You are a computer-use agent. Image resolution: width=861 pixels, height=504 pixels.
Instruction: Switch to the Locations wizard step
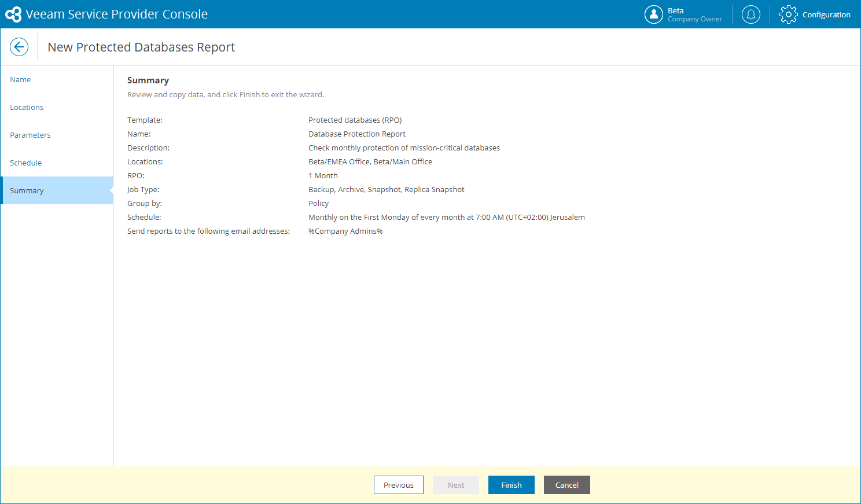pyautogui.click(x=57, y=107)
